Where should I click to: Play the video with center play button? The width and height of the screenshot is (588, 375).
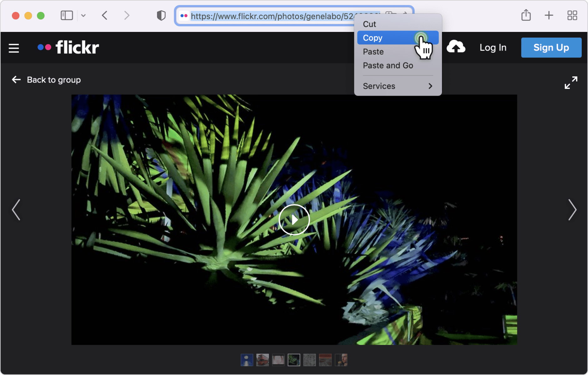click(x=294, y=219)
